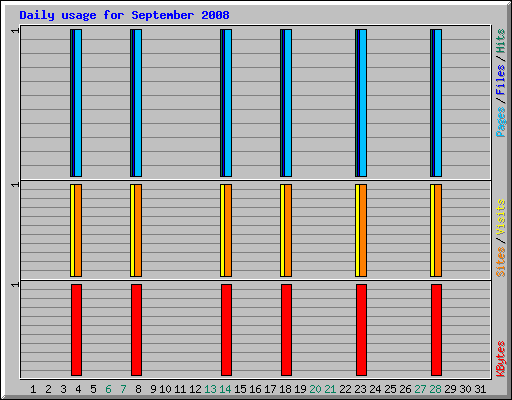Click day label '18' on the bottom axis
Image resolution: width=512 pixels, height=400 pixels.
pyautogui.click(x=285, y=389)
